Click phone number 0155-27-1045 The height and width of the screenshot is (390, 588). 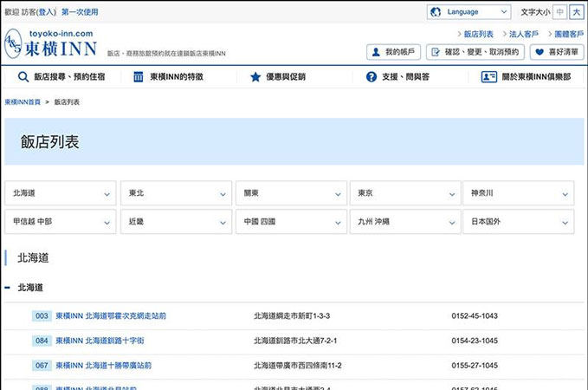pos(475,366)
